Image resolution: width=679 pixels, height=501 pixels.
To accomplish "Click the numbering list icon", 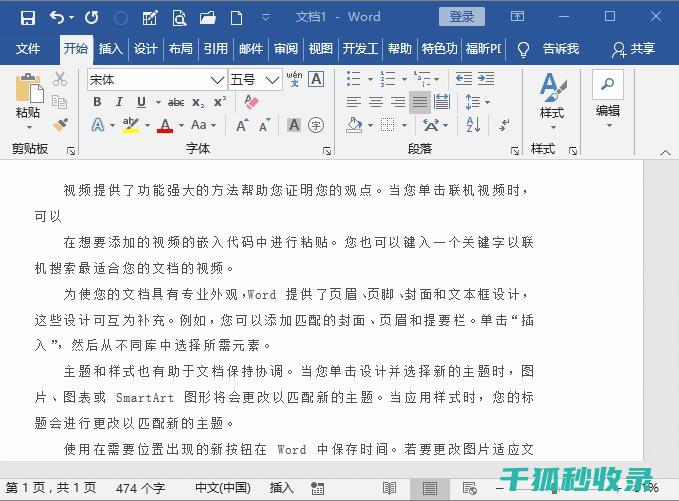I will (388, 79).
